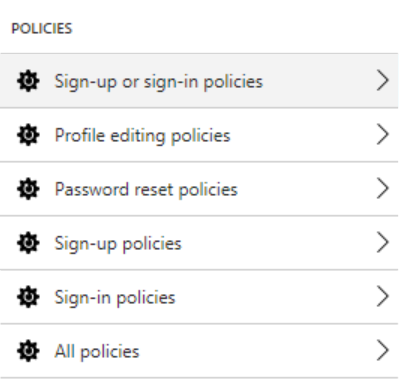Image resolution: width=411 pixels, height=386 pixels.
Task: Click the Sign-up policies gear icon
Action: coord(28,243)
